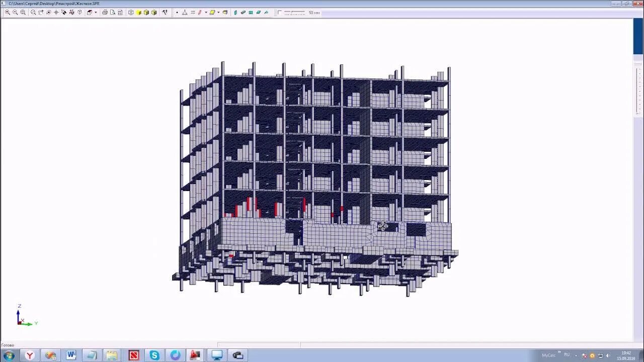This screenshot has height=362, width=644.
Task: Toggle the grid hash display icon
Action: 193,12
